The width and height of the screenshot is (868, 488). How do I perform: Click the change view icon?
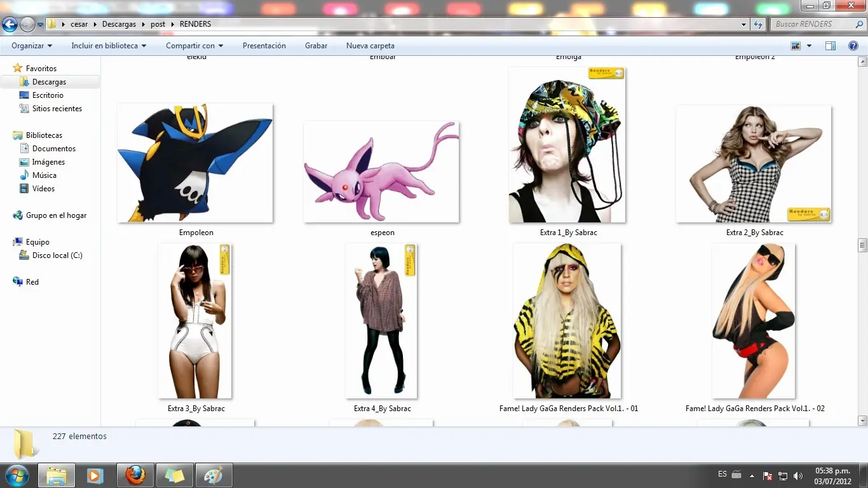point(796,46)
